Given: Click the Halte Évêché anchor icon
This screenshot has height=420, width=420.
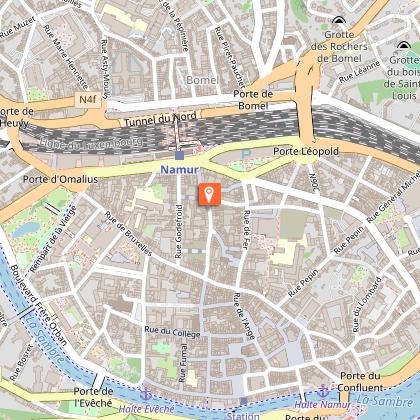Looking at the screenshot, I should [x=146, y=394].
